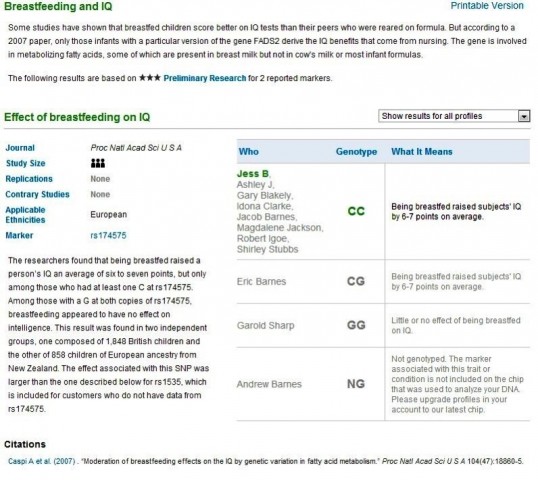Select the CC genotype entry
This screenshot has height=480, width=538.
356,211
